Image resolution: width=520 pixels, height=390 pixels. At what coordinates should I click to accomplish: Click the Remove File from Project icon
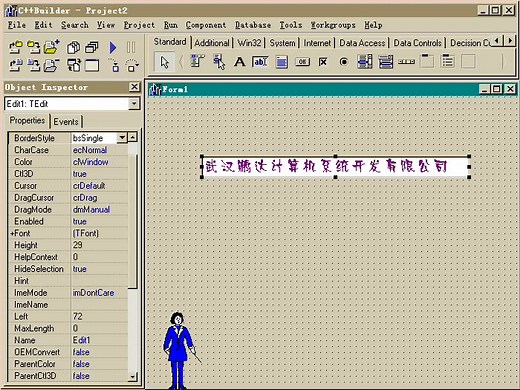pos(51,65)
